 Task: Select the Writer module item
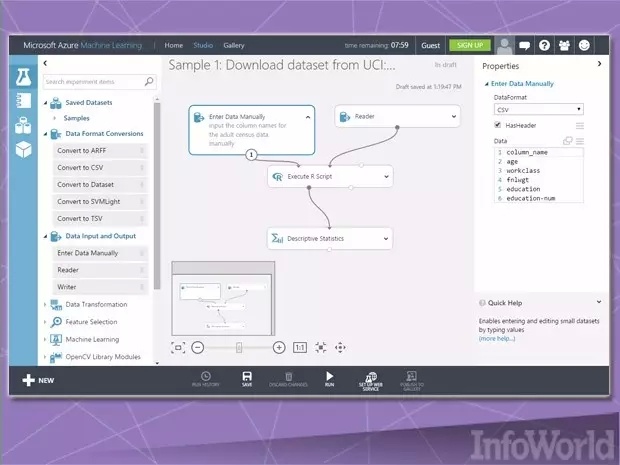tap(100, 287)
